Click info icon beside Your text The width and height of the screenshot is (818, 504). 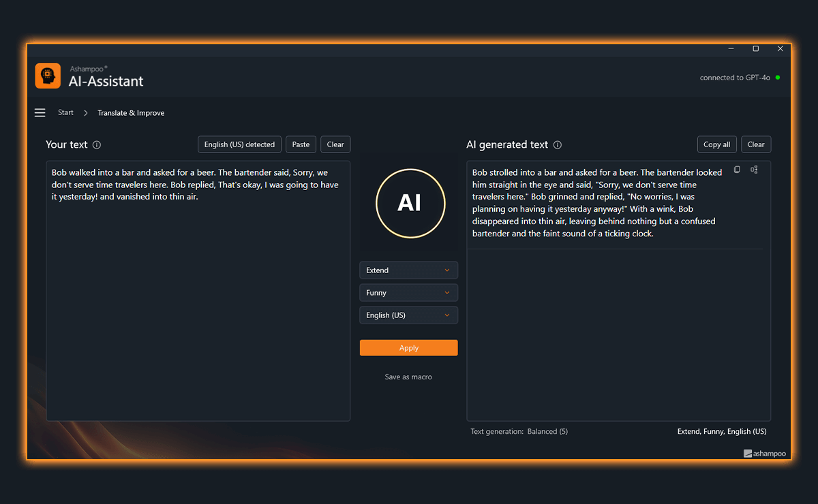[x=97, y=145]
